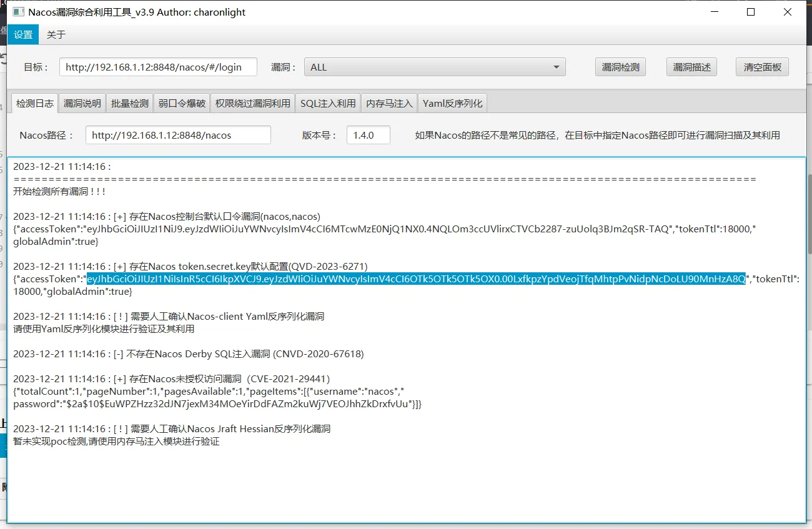
Task: Expand the 漏洞 ALL vulnerability dropdown
Action: click(x=556, y=67)
